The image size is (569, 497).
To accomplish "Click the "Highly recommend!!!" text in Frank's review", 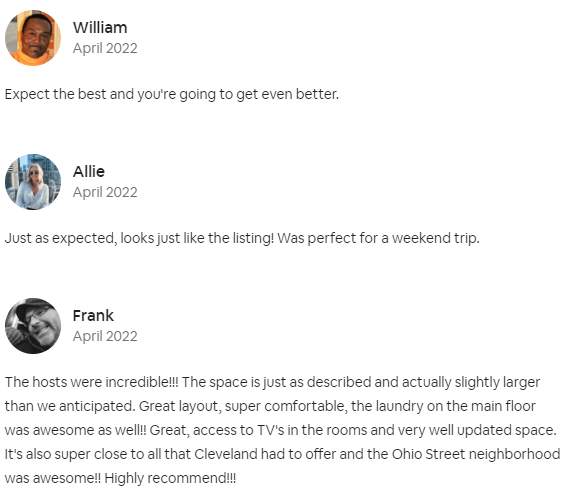I will (x=170, y=478).
